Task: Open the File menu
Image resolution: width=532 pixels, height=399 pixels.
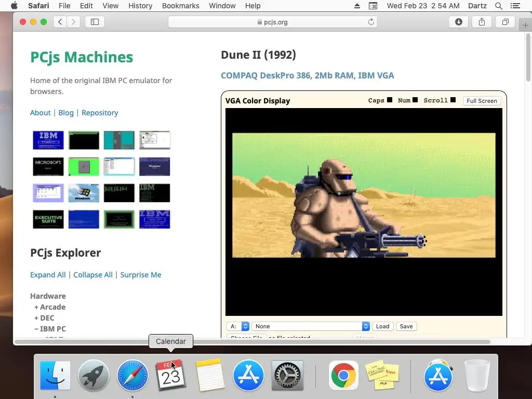Action: click(64, 6)
